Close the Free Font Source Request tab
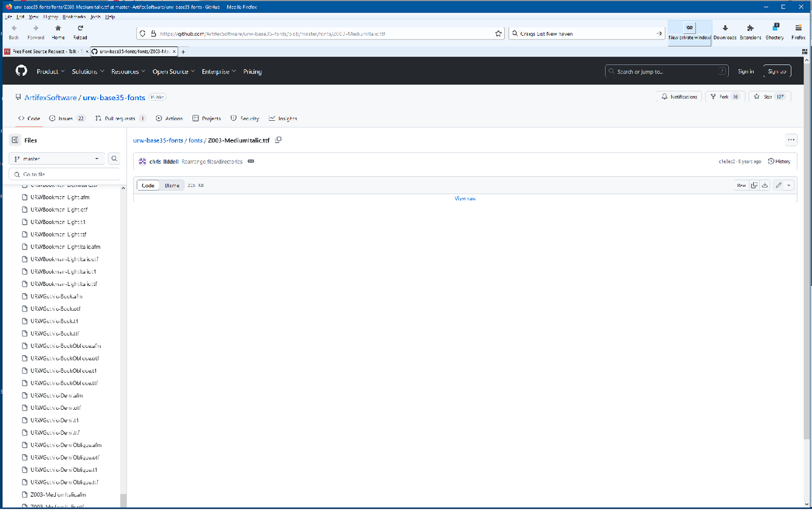This screenshot has height=510, width=812. coord(87,52)
